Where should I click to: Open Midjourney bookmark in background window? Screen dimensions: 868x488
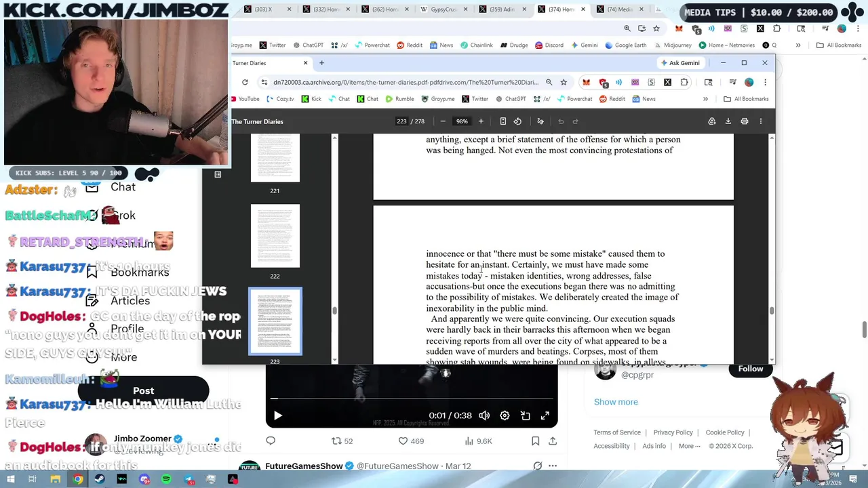pos(672,45)
